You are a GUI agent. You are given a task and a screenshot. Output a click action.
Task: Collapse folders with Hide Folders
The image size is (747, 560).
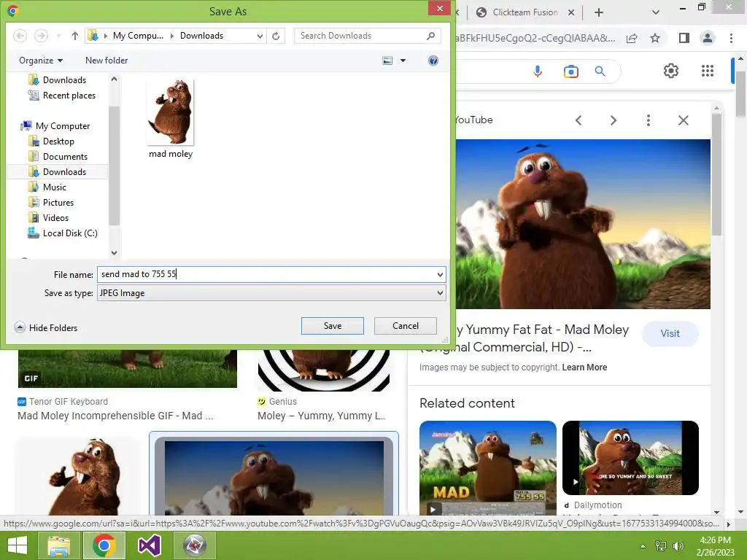(46, 327)
